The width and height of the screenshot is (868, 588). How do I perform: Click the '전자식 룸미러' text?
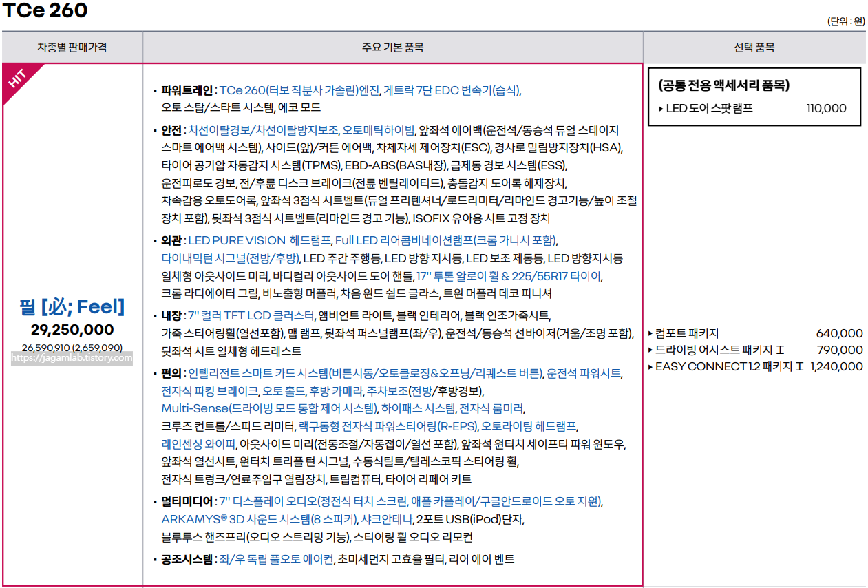tap(490, 408)
